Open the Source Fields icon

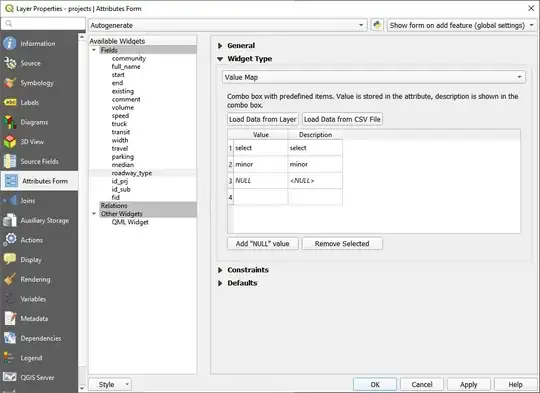click(10, 162)
